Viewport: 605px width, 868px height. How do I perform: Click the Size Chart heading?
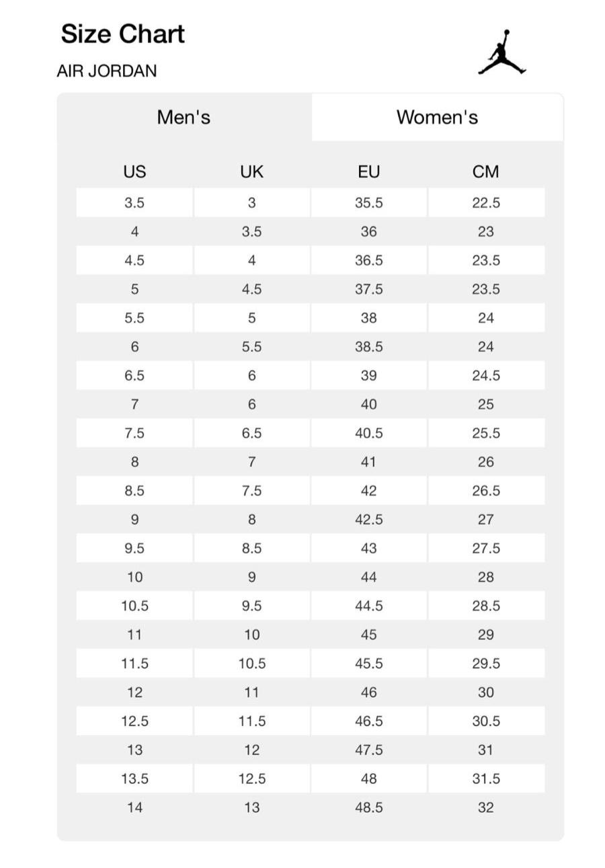point(122,34)
